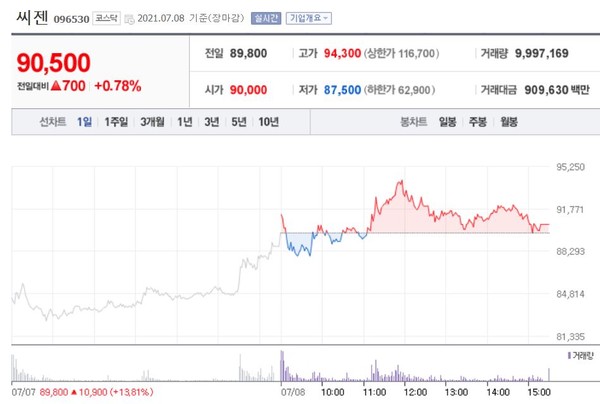
Task: Select the 10년 chart range
Action: click(268, 122)
